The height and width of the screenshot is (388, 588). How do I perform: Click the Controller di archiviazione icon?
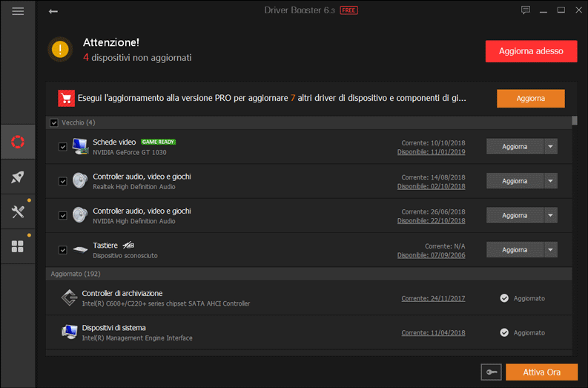click(x=70, y=298)
